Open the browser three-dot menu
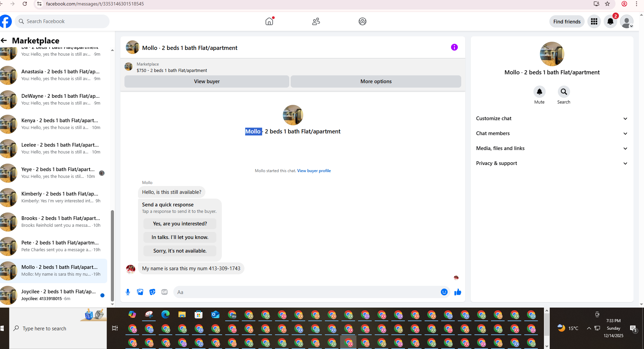The height and width of the screenshot is (349, 644). tap(637, 4)
